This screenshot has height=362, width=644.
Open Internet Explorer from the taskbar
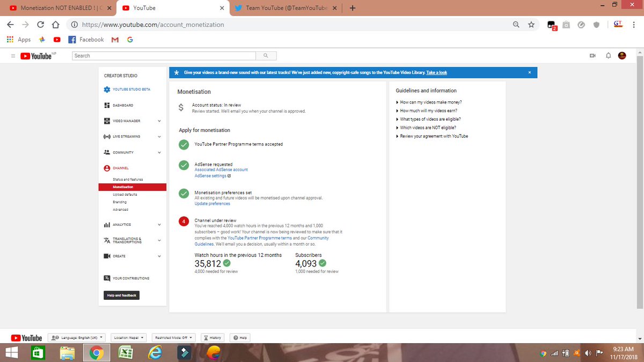[155, 353]
